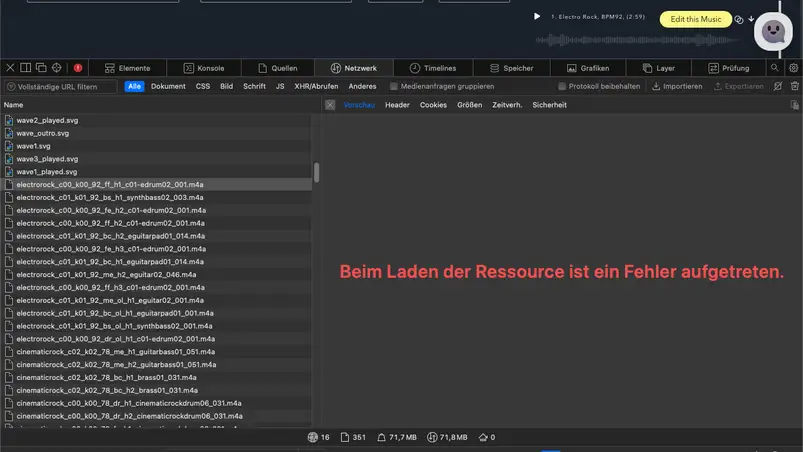Close the resource detail pane
Viewport: 803px width, 452px height.
[330, 105]
